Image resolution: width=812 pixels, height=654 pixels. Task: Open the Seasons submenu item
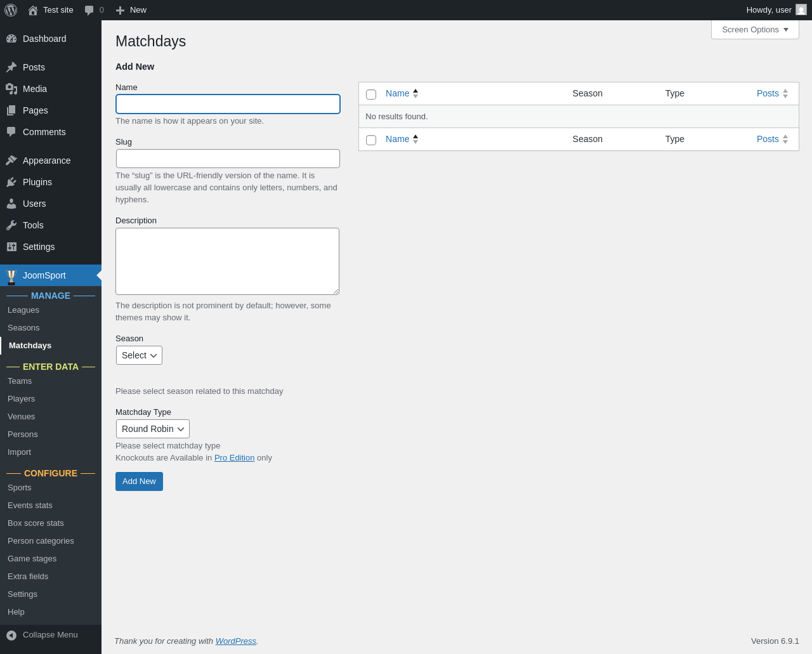click(x=23, y=328)
